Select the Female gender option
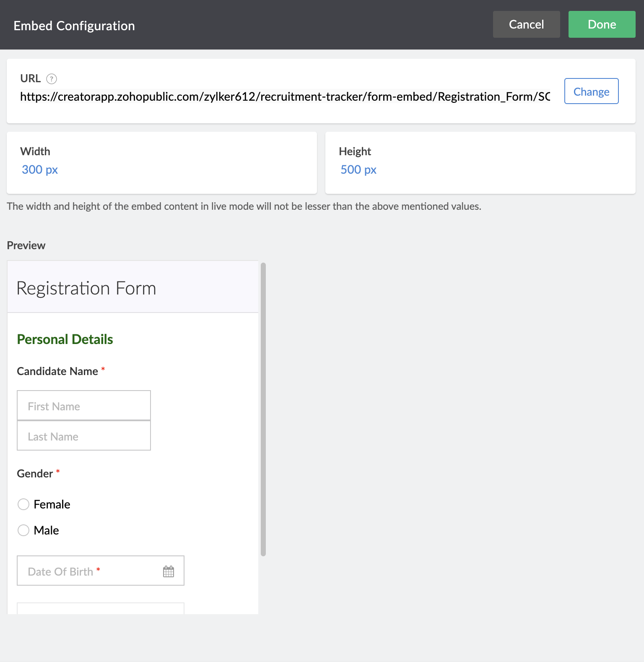 tap(23, 504)
